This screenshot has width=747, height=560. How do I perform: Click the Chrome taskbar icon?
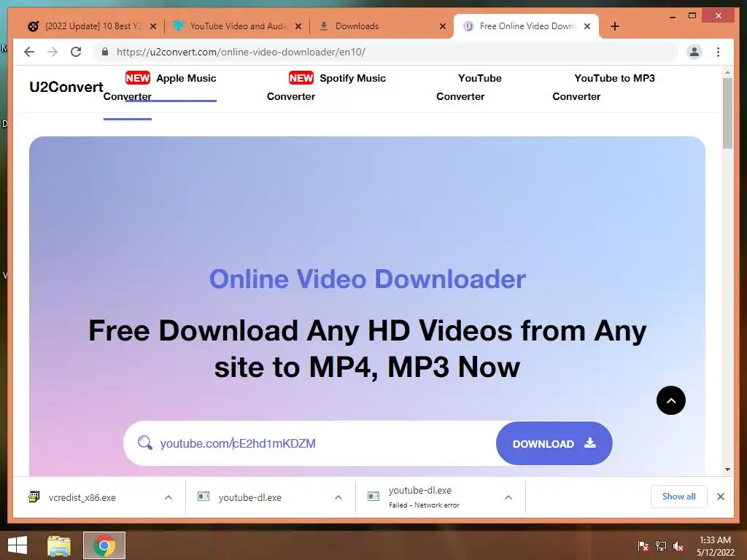tap(104, 545)
